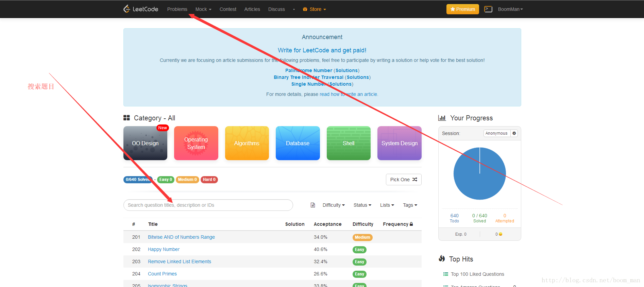Click the list icon beside Top 100 Liked

click(445, 274)
